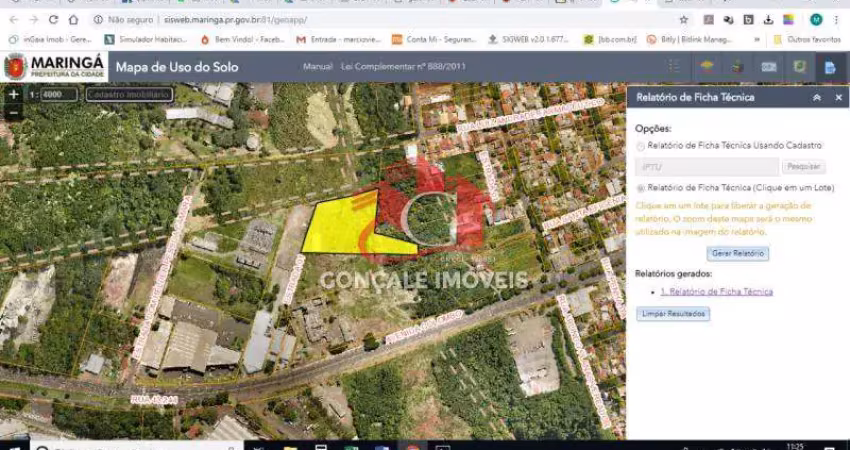
Task: Open Conta Mi Segurança bookmark
Action: pyautogui.click(x=434, y=40)
